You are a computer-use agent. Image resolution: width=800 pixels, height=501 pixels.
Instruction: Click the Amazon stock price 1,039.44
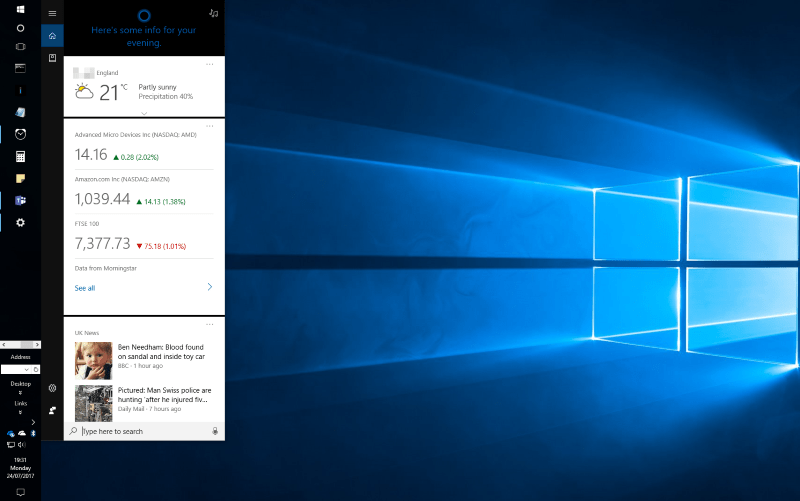[103, 199]
